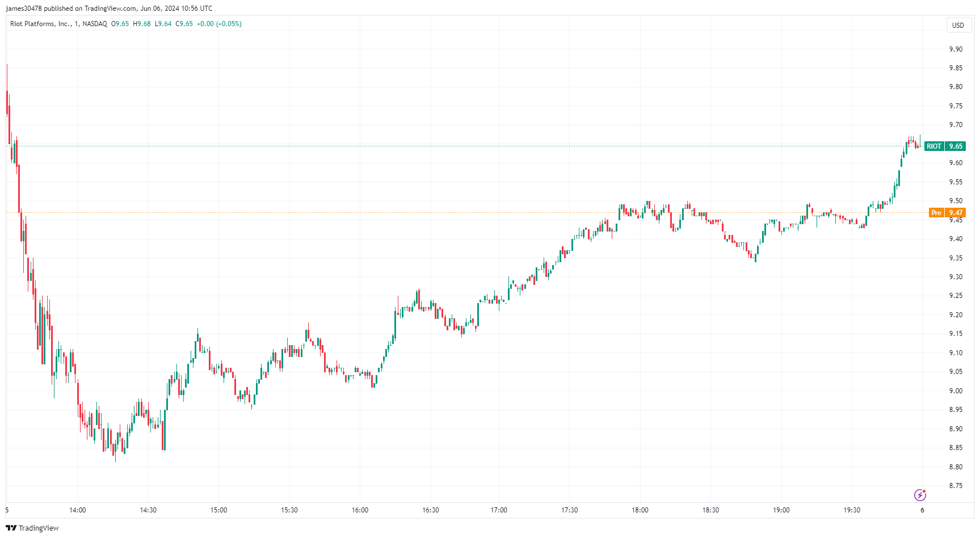This screenshot has width=980, height=538.
Task: Click the 9.00 price scale label
Action: [x=956, y=391]
